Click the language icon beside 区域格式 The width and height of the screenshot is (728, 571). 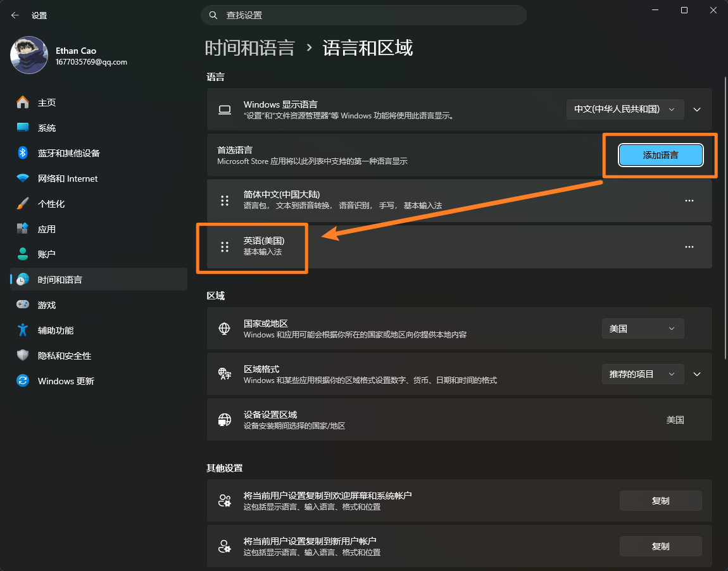point(225,374)
